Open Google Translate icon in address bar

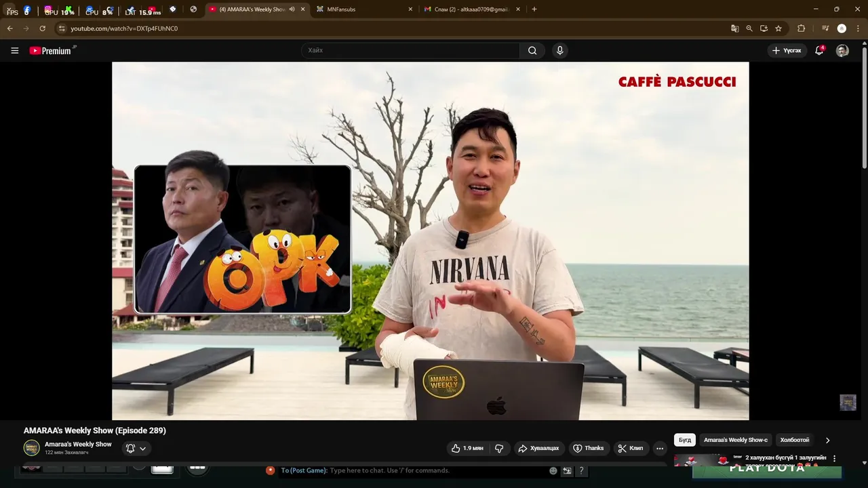point(734,28)
